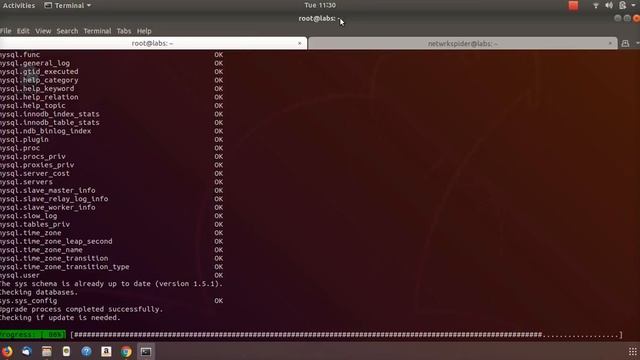This screenshot has width=640, height=360.
Task: Open Firefox from the dock
Action: pos(7,351)
